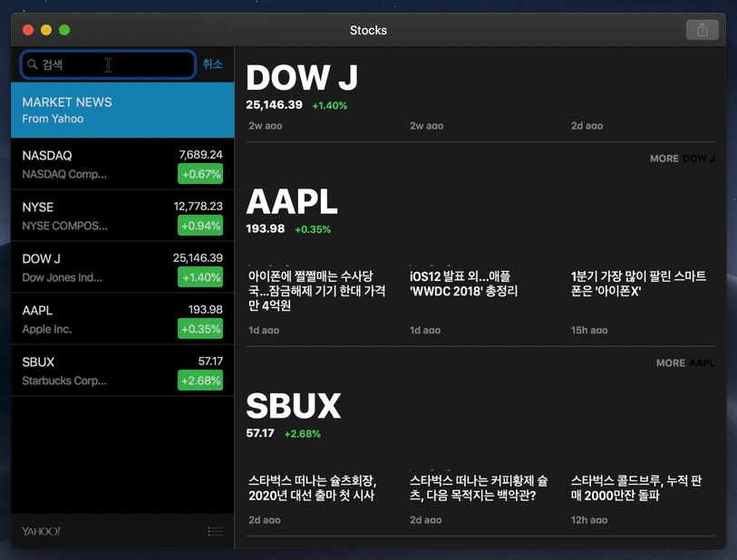Screen dimensions: 737x560
Task: Open the '1분기 가장 많이 팔린 스마트폰' article
Action: click(x=638, y=284)
